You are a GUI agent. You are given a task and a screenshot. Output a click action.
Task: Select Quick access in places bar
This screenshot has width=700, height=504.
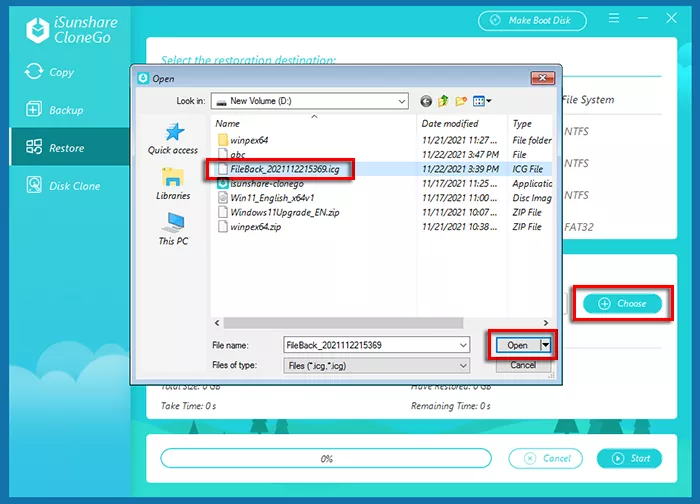pos(173,139)
